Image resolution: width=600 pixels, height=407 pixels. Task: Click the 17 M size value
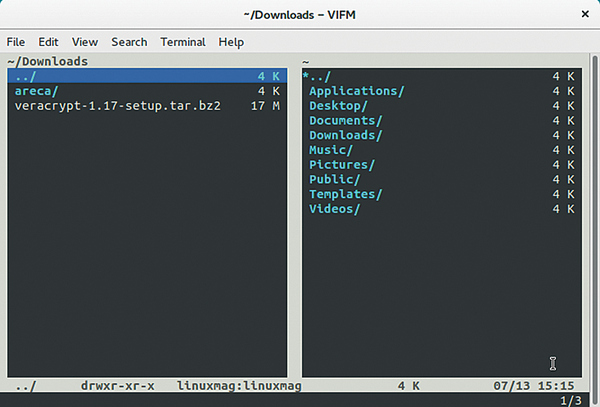point(265,106)
